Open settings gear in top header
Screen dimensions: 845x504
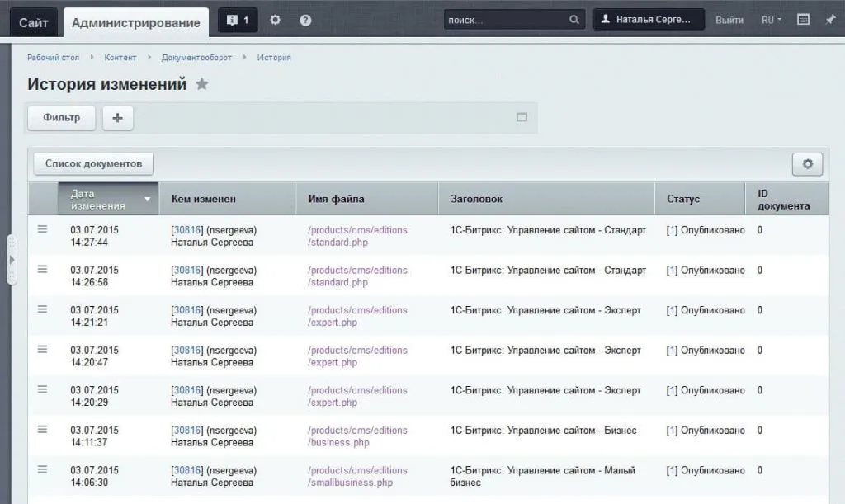[x=276, y=20]
